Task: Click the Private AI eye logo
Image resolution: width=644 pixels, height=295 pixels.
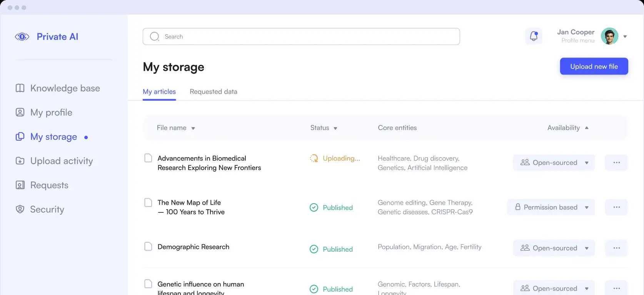Action: click(x=22, y=37)
